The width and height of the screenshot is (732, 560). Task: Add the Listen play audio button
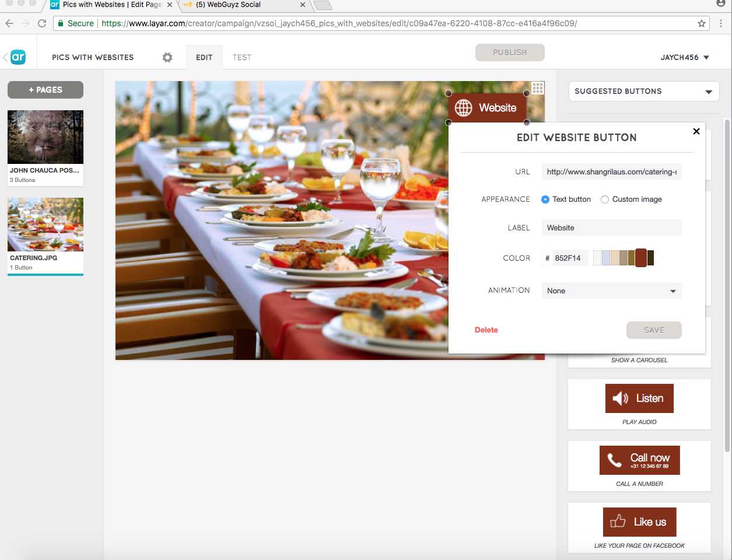tap(639, 398)
